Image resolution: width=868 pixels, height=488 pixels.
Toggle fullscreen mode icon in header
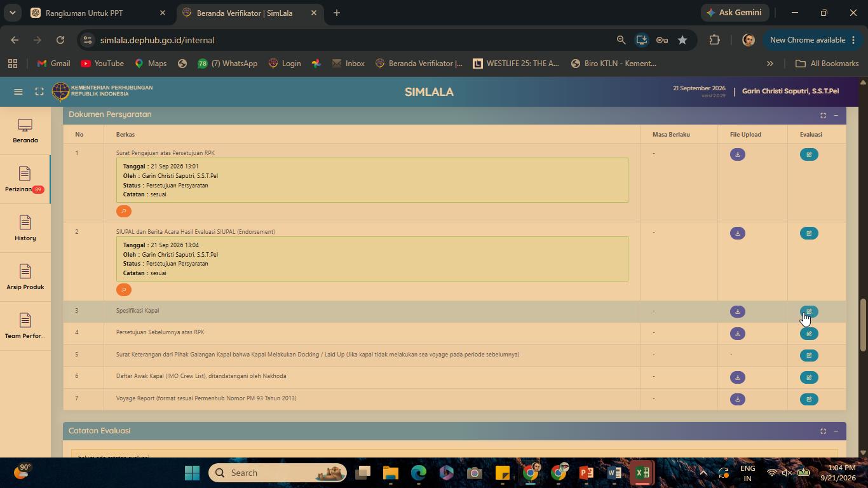39,91
